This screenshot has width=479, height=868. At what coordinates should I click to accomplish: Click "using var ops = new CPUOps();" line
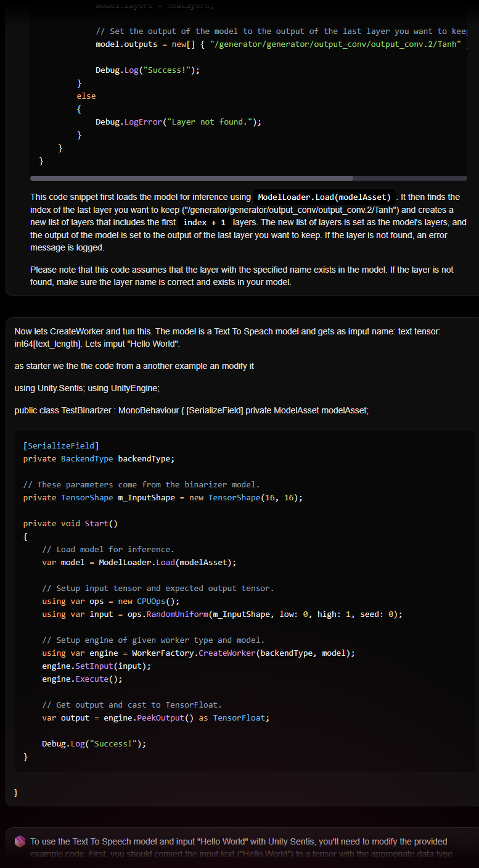tap(110, 601)
